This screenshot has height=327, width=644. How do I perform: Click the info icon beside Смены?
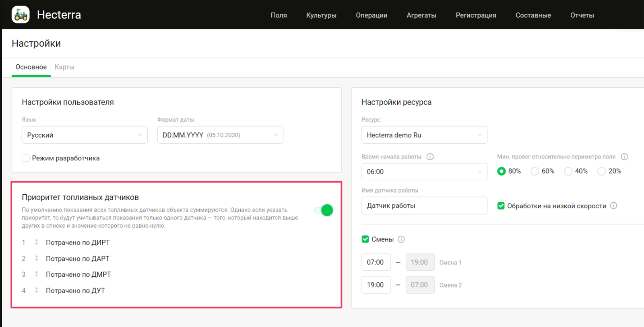(x=401, y=239)
